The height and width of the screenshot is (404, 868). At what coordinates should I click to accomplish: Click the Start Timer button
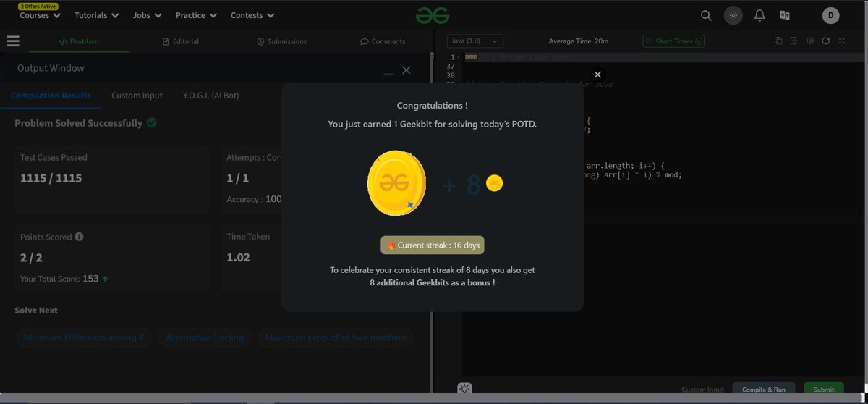[673, 41]
